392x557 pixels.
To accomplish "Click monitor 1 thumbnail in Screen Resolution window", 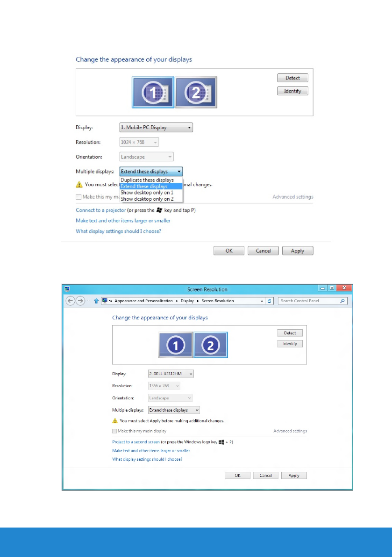I will pos(176,345).
